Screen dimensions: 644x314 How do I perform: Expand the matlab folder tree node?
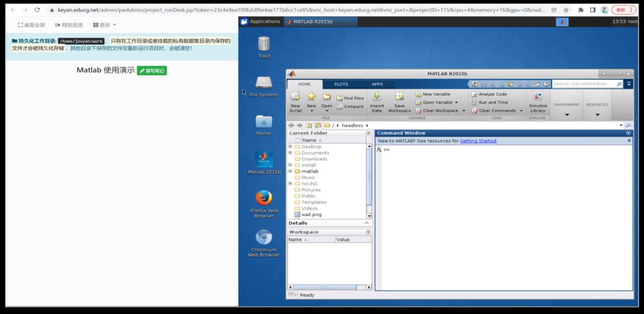290,171
